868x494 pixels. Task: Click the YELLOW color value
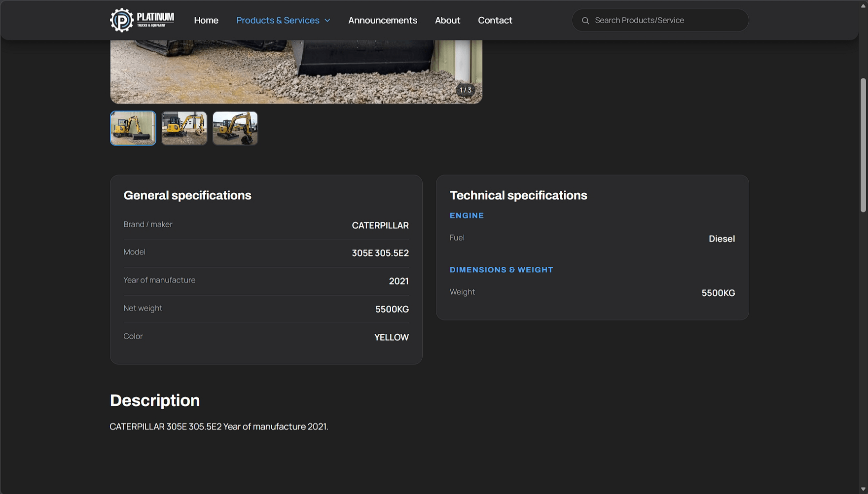coord(392,337)
